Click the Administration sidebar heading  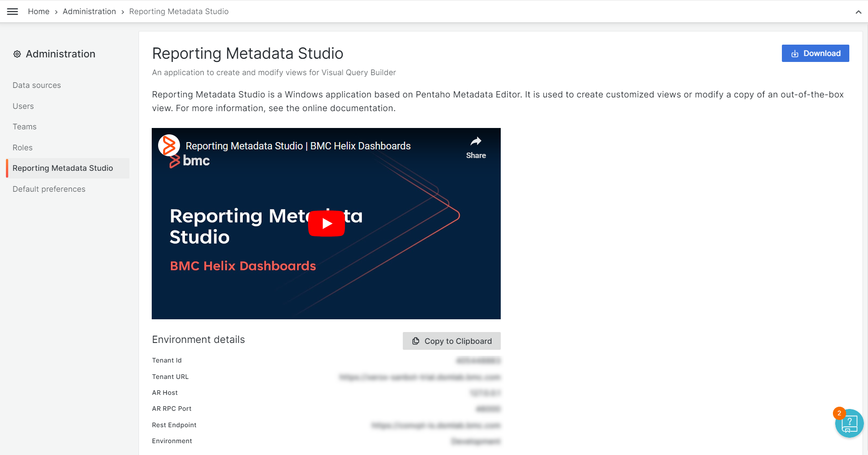(x=61, y=54)
